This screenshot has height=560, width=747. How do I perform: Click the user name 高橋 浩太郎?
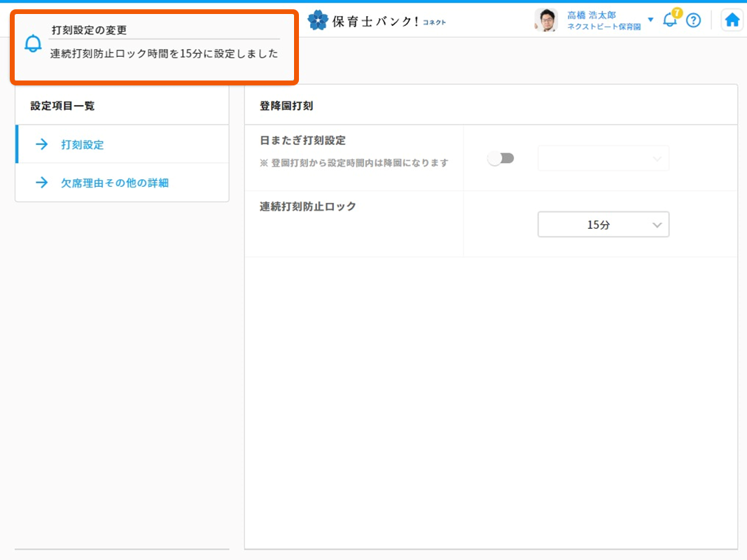click(592, 15)
